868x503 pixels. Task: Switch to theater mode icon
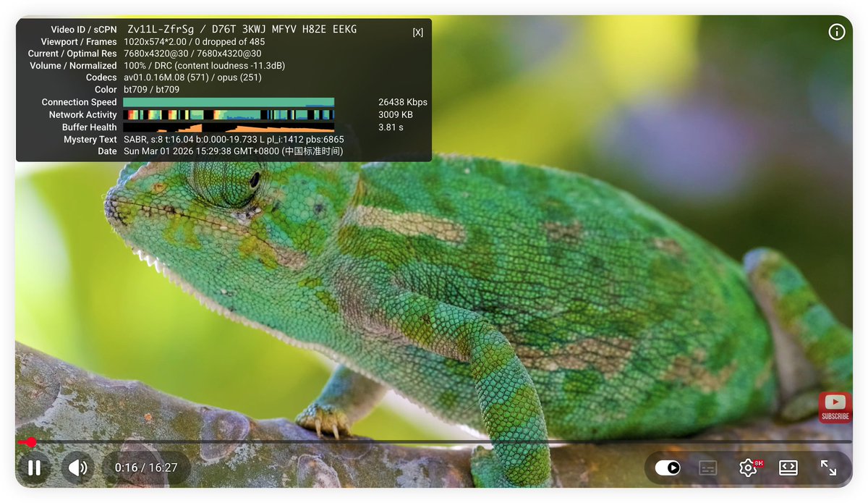click(788, 468)
